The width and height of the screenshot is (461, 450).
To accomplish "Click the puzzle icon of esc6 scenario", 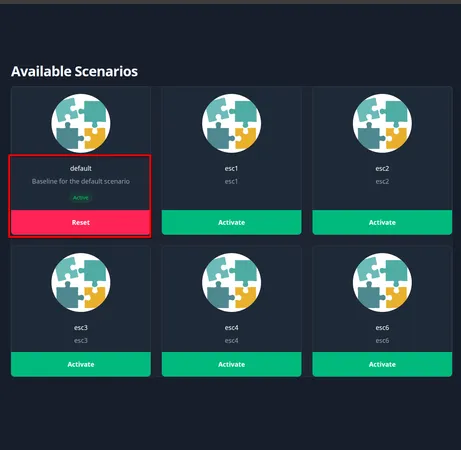I will (382, 282).
